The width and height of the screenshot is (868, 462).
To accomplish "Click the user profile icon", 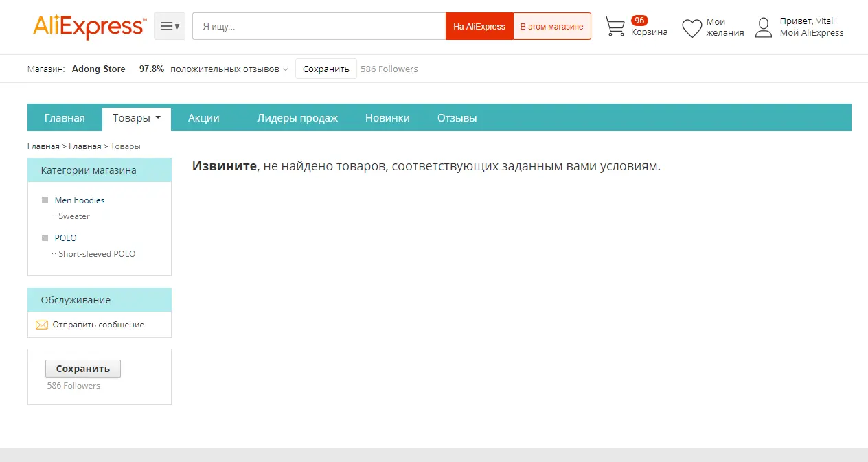I will click(764, 27).
